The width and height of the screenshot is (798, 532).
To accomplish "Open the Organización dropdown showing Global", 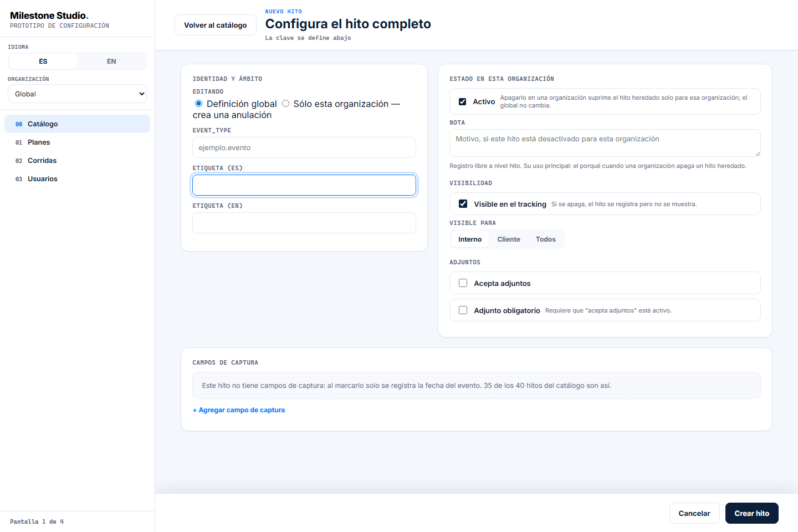I will click(x=77, y=94).
